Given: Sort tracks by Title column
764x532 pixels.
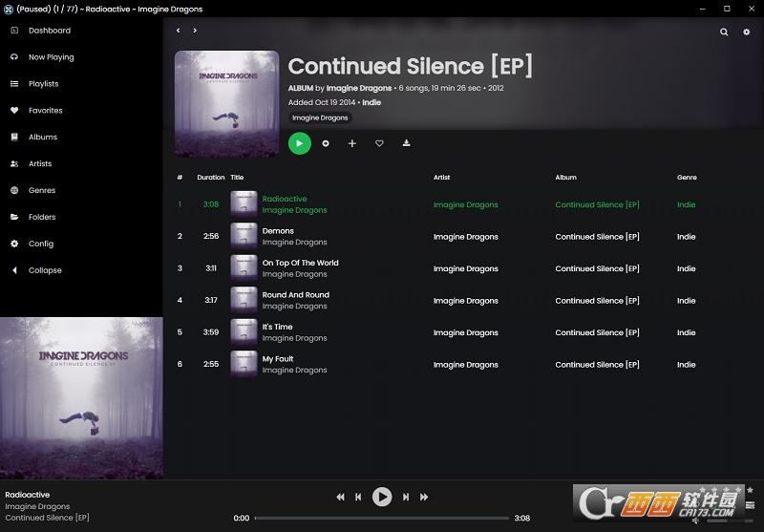Looking at the screenshot, I should (237, 178).
